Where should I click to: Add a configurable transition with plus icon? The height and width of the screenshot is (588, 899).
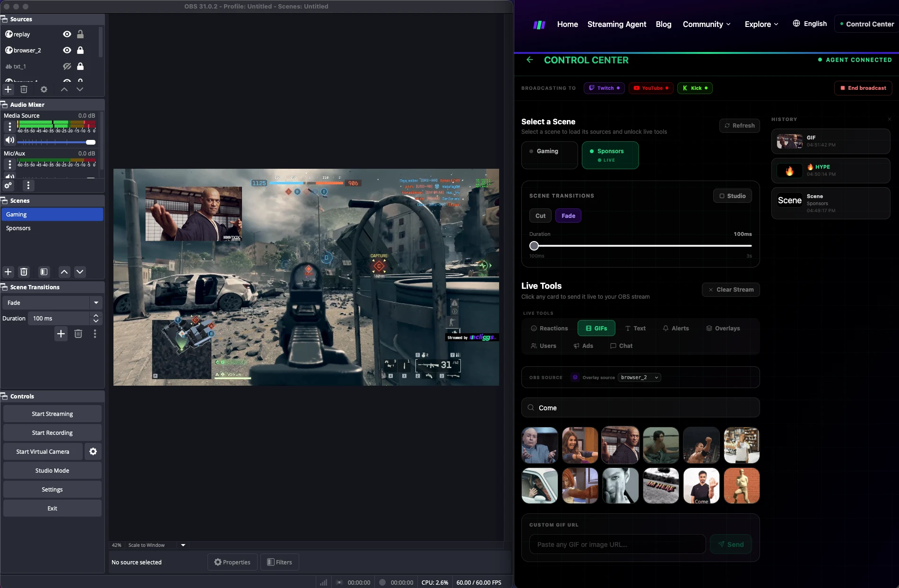61,334
